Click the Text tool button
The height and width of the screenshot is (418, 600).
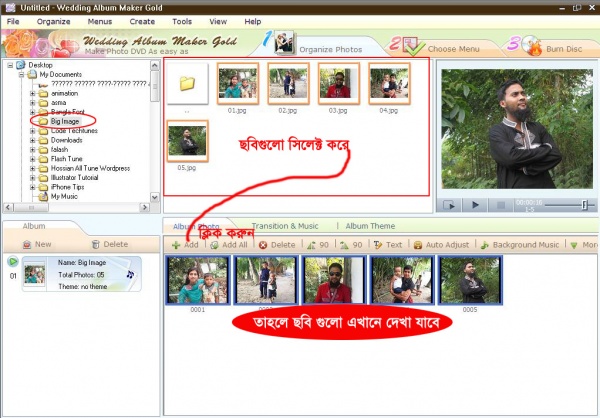coord(388,245)
